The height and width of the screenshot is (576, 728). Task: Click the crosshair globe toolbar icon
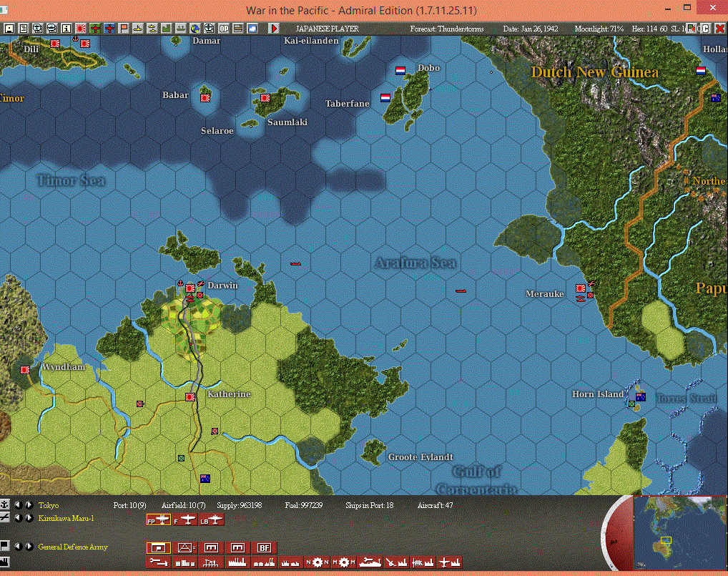coord(210,29)
